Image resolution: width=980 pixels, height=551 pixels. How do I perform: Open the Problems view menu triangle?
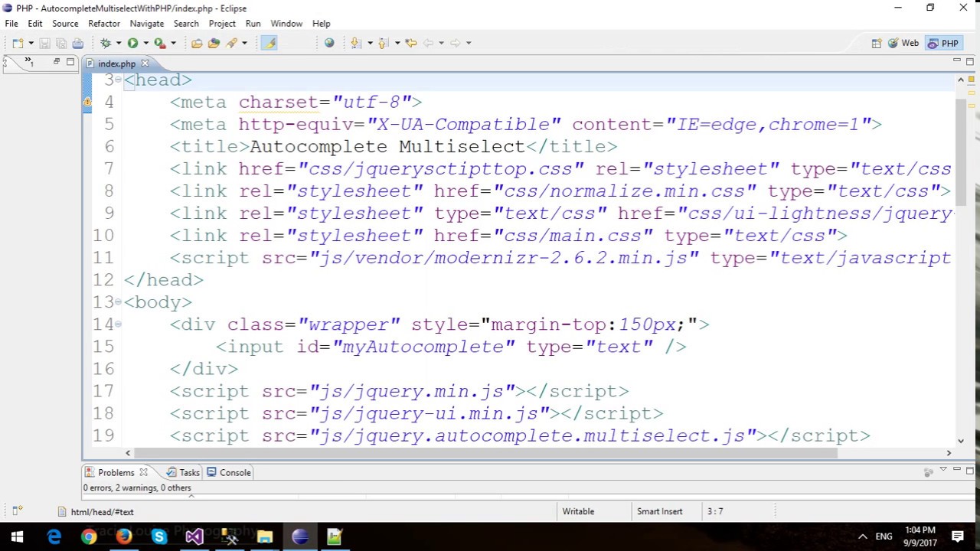coord(943,470)
